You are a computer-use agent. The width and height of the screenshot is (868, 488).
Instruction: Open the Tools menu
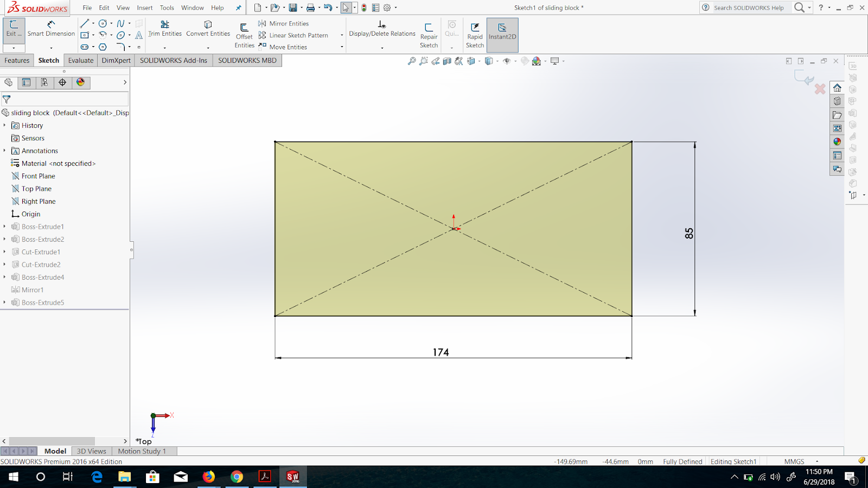(167, 8)
